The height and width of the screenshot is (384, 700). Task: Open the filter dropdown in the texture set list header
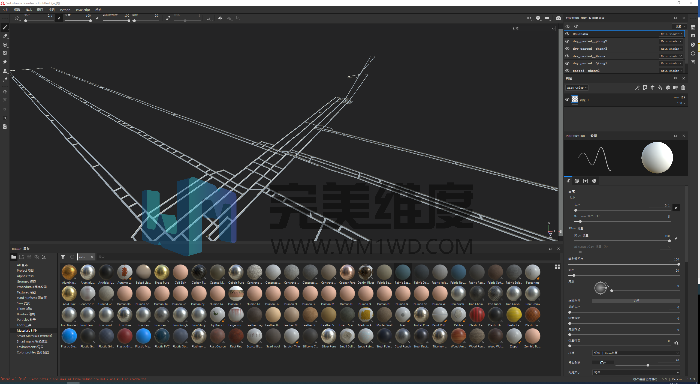coord(679,27)
